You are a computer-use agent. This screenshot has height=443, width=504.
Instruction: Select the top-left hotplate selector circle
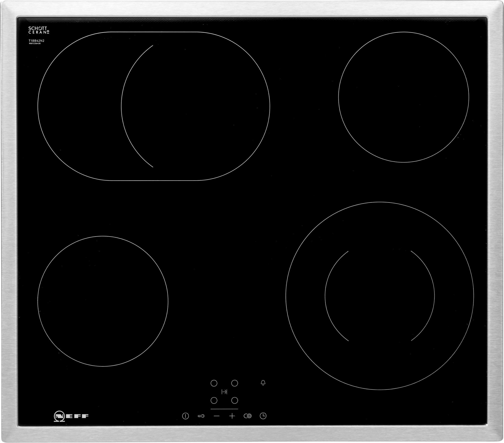(x=214, y=383)
